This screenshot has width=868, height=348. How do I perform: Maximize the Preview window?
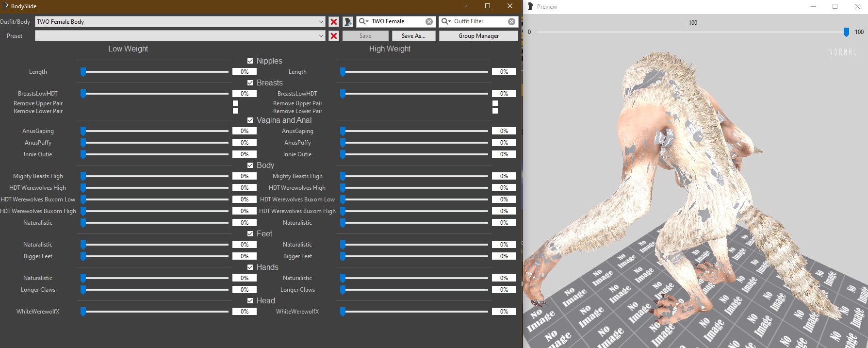[835, 6]
